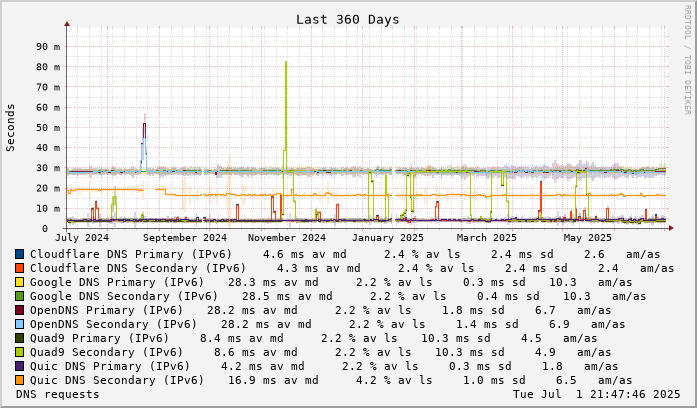Click the '8.4 ms av md' Quad9 Primary value
Viewport: 697px width, 408px height.
tap(242, 338)
